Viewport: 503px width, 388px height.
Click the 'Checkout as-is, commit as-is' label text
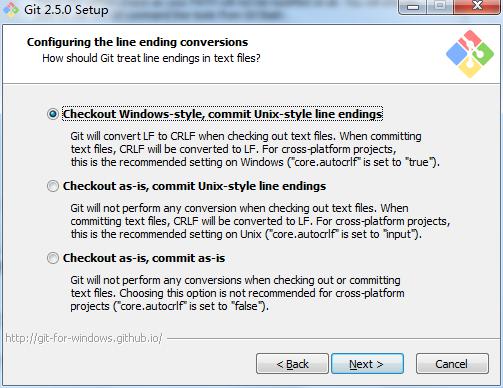[144, 258]
